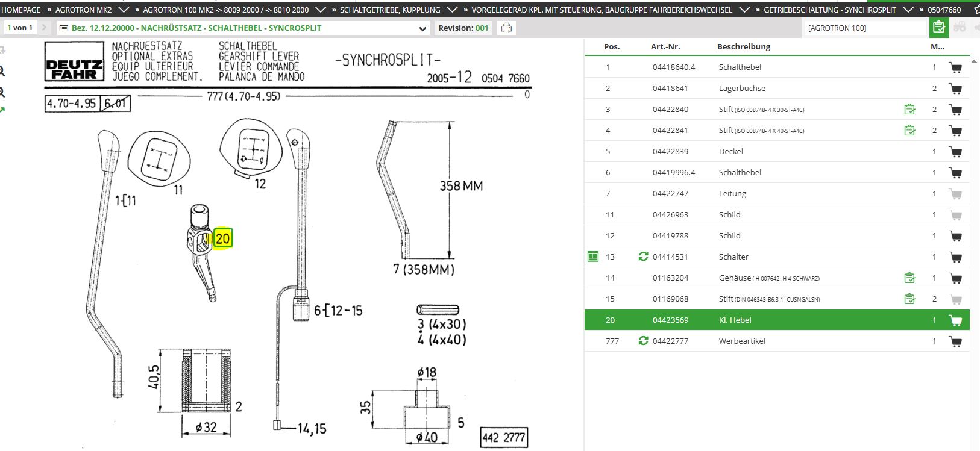Add Werbeartikel 04422777 to cart
This screenshot has width=980, height=451.
coord(955,341)
